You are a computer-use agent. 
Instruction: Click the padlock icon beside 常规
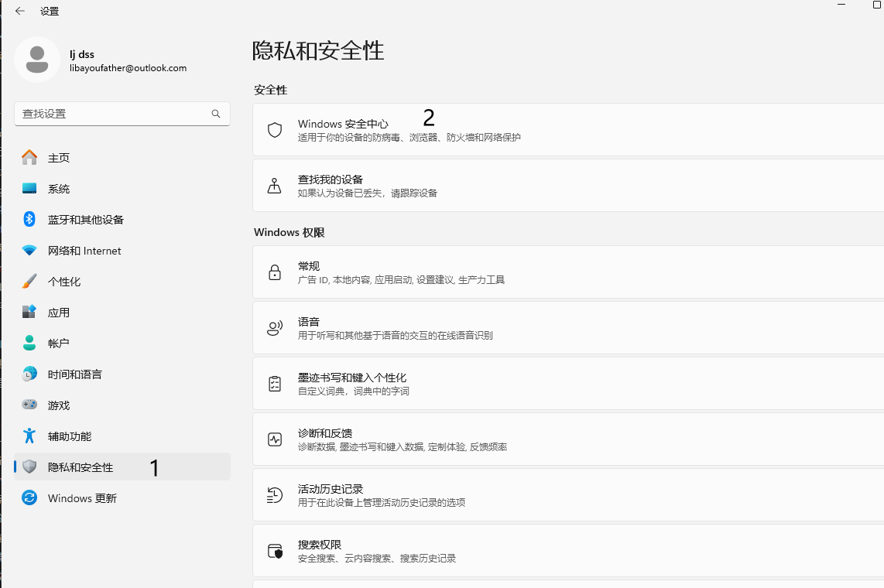click(275, 272)
